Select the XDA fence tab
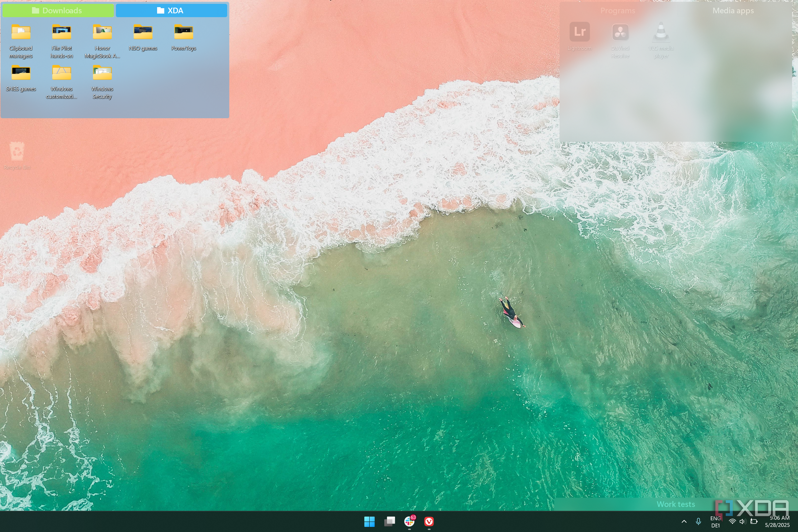798x532 pixels. (x=171, y=10)
